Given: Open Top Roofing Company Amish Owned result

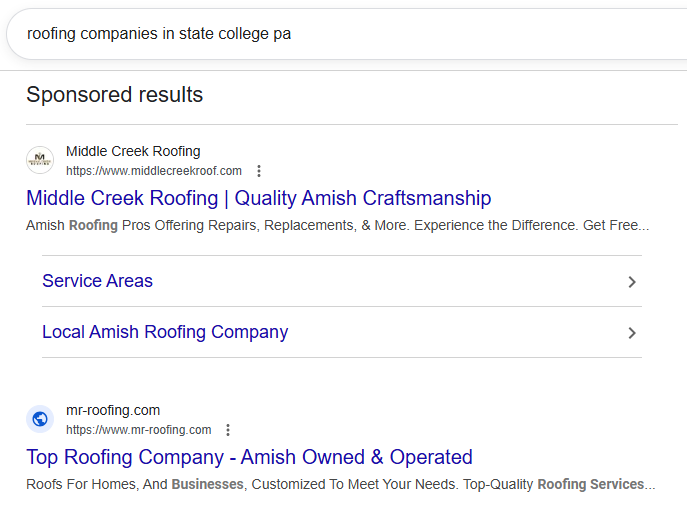Looking at the screenshot, I should tap(249, 457).
